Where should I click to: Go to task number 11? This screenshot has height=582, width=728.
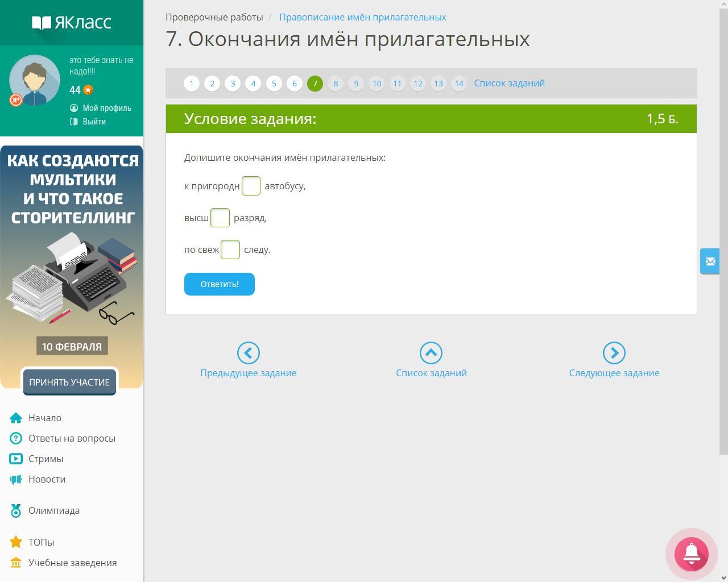(397, 84)
